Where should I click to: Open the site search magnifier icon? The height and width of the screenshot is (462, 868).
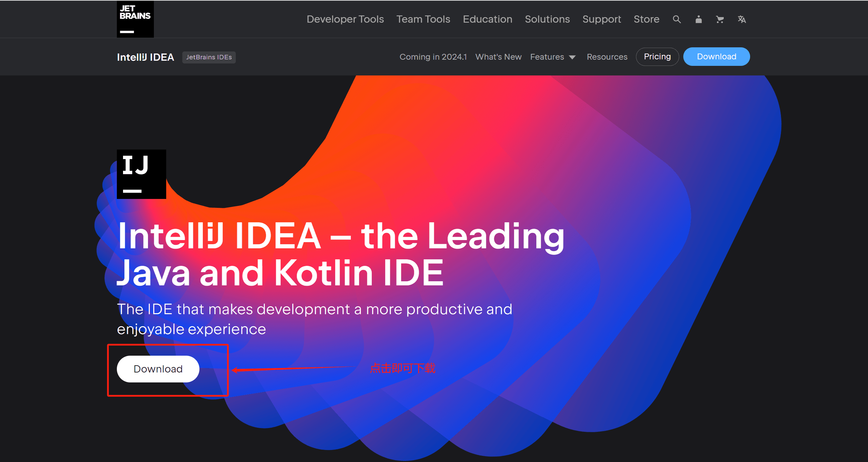pyautogui.click(x=676, y=20)
